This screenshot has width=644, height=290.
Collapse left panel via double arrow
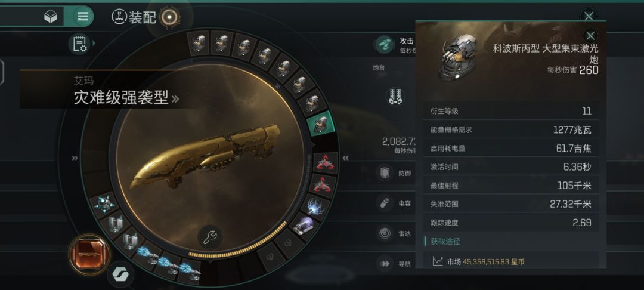[75, 158]
